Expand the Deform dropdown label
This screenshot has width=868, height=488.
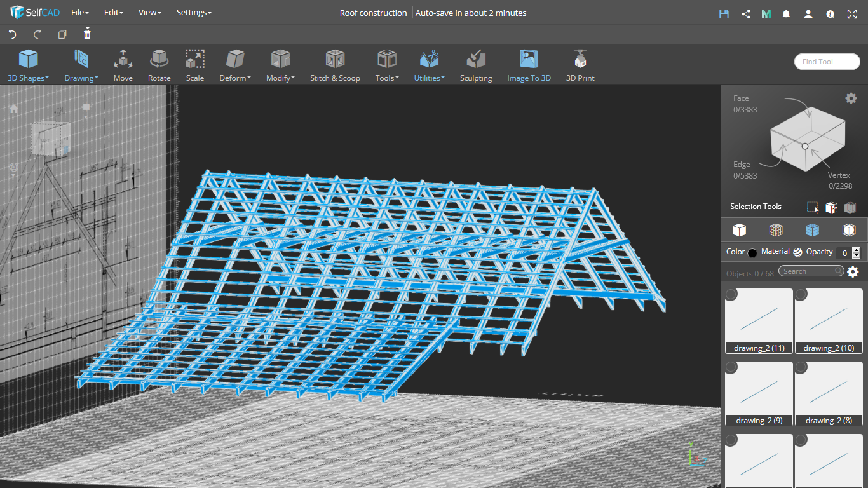(235, 78)
